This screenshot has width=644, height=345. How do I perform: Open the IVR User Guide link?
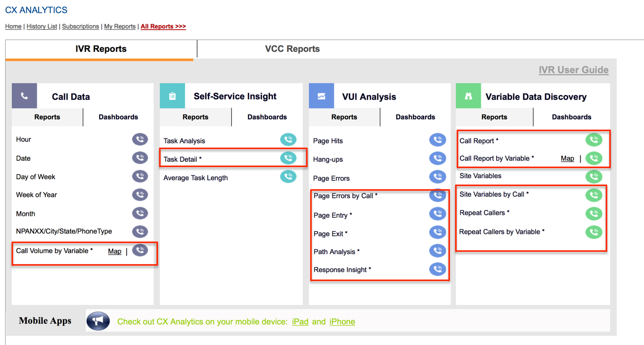pyautogui.click(x=574, y=70)
